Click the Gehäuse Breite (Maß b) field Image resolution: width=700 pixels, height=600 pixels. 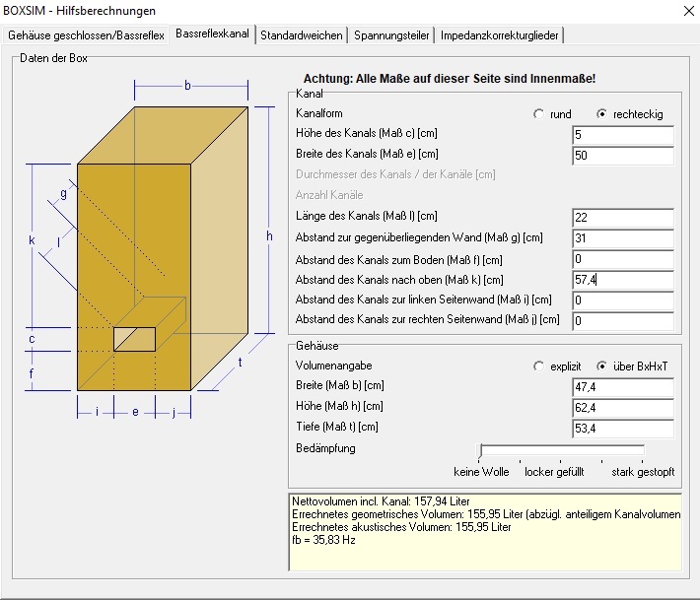tap(622, 387)
